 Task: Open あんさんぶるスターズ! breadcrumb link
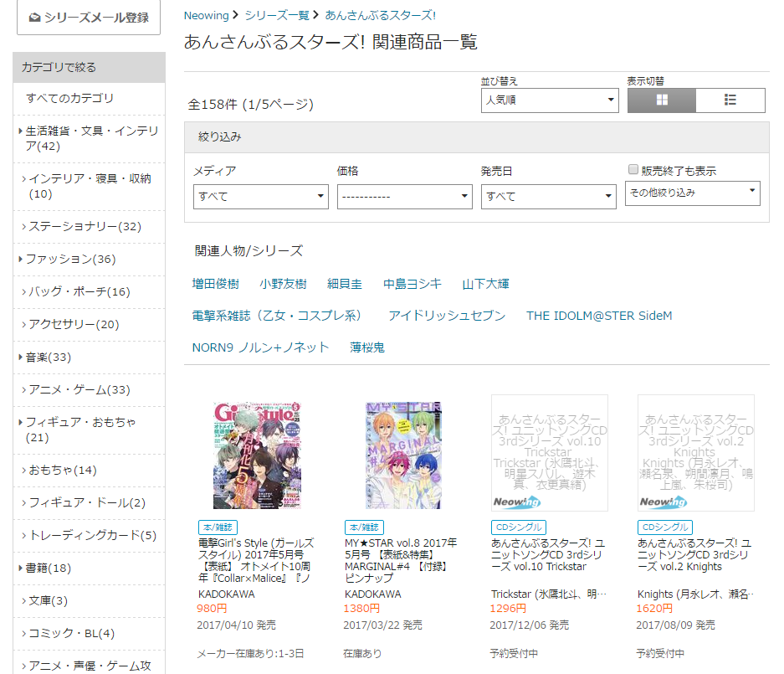(x=381, y=16)
